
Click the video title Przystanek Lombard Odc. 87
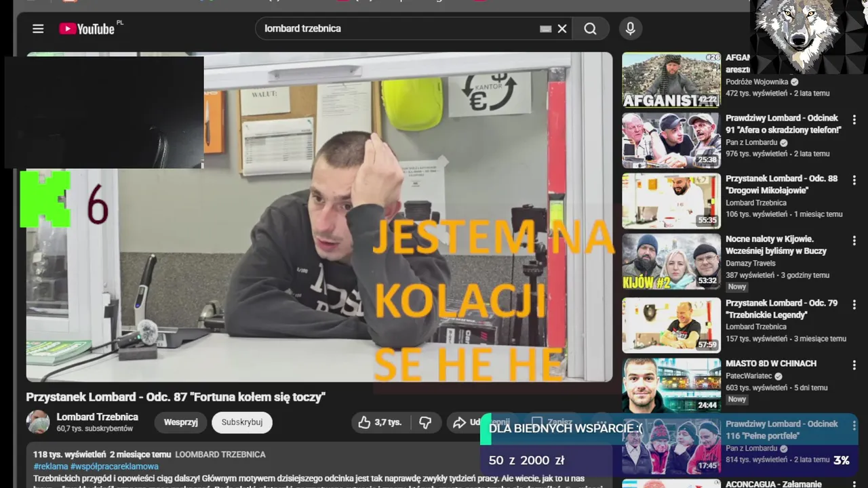[176, 396]
